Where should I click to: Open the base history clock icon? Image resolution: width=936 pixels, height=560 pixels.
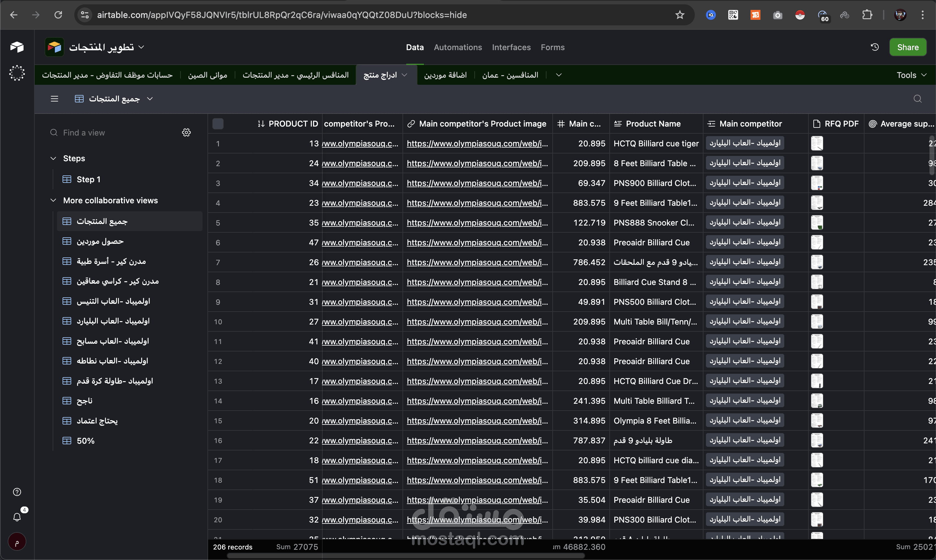click(875, 47)
